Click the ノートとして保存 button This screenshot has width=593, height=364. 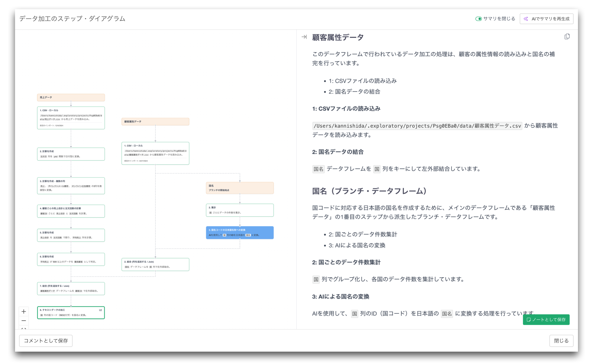coord(546,319)
